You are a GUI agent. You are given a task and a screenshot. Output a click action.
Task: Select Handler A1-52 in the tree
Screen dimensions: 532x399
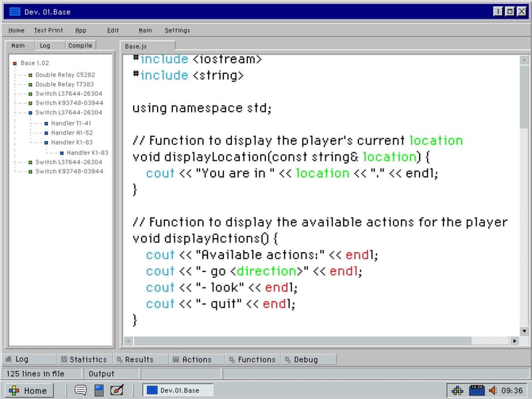[71, 132]
